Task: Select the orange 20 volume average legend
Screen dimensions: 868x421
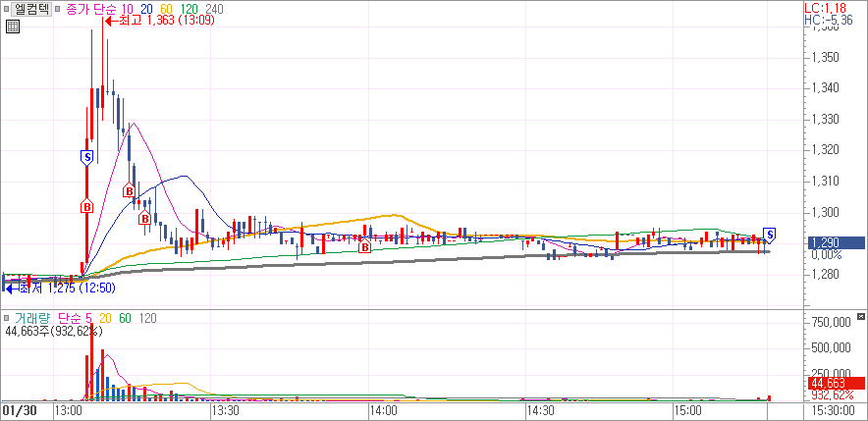Action: coord(105,318)
